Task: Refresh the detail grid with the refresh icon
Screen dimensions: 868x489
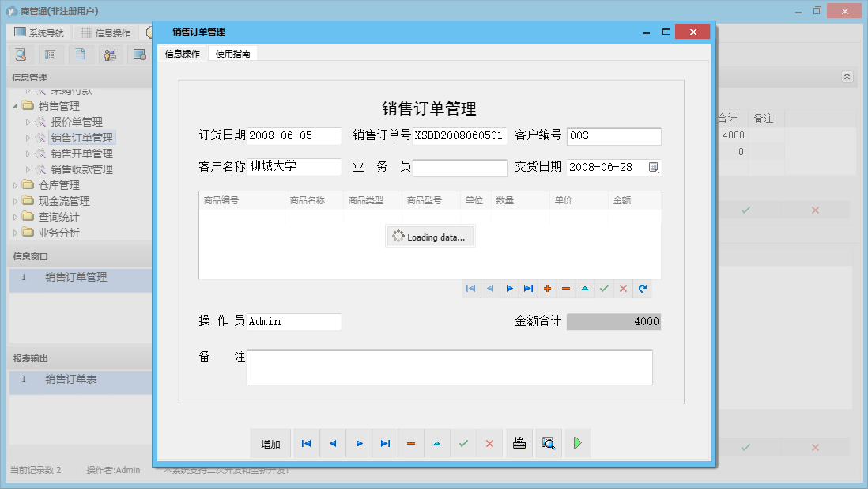Action: 642,288
